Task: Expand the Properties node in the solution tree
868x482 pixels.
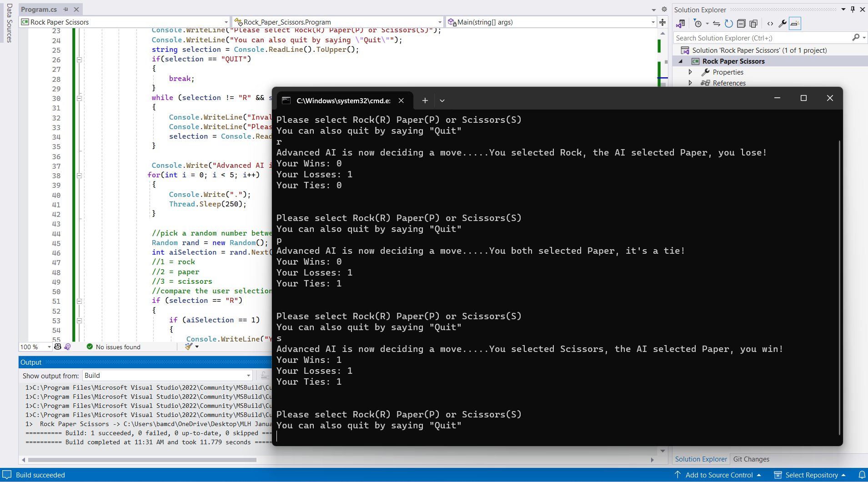Action: pos(690,72)
